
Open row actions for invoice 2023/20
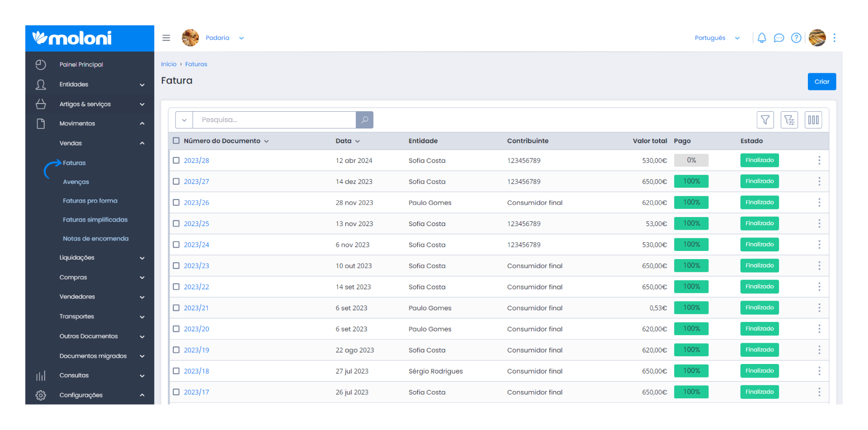(x=819, y=329)
